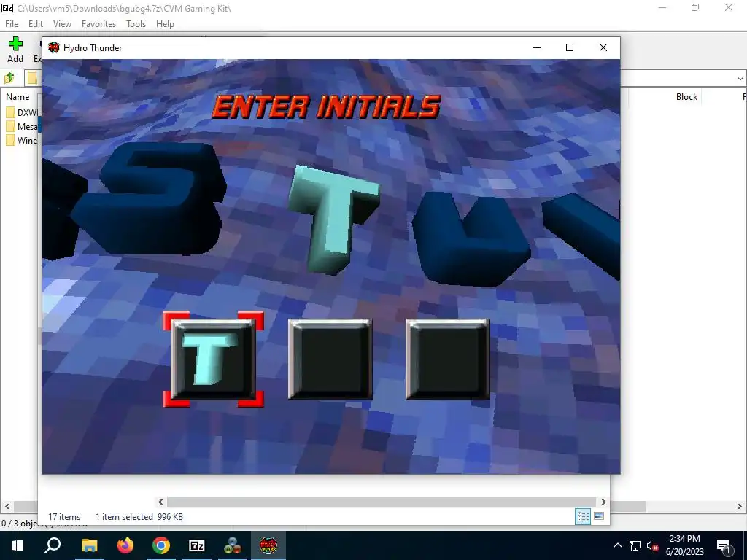The height and width of the screenshot is (560, 747).
Task: Switch to details view in Explorer status bar
Action: click(583, 517)
